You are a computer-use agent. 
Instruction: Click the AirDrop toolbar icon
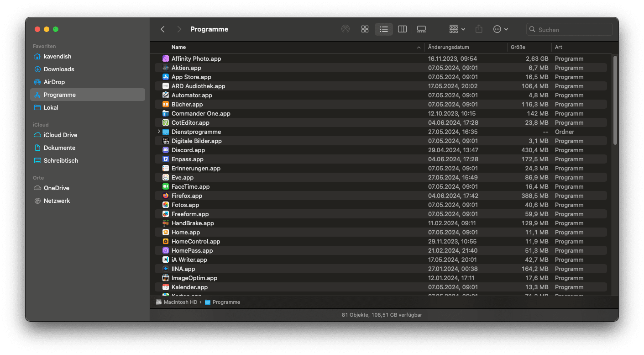point(346,29)
